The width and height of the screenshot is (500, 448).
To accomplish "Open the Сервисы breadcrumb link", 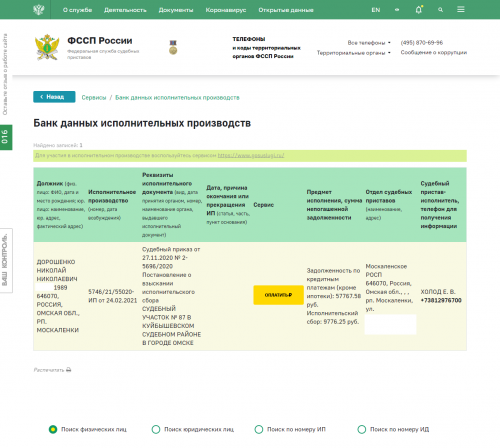I will (x=94, y=98).
